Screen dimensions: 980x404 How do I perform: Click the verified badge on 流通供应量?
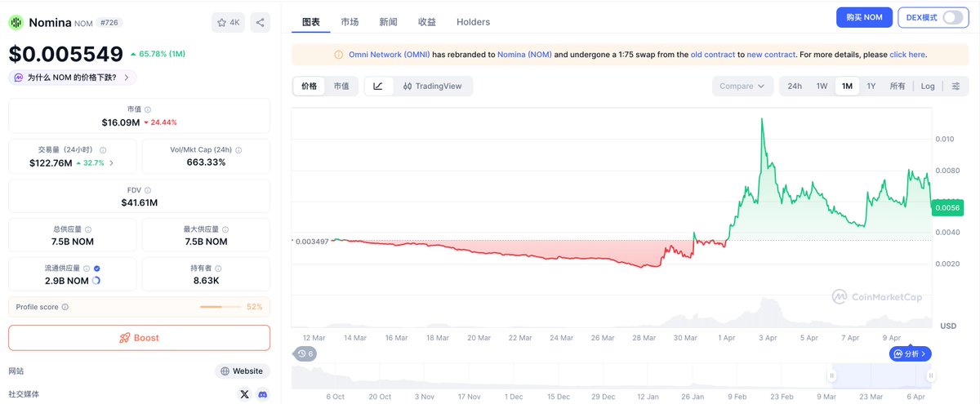click(97, 268)
